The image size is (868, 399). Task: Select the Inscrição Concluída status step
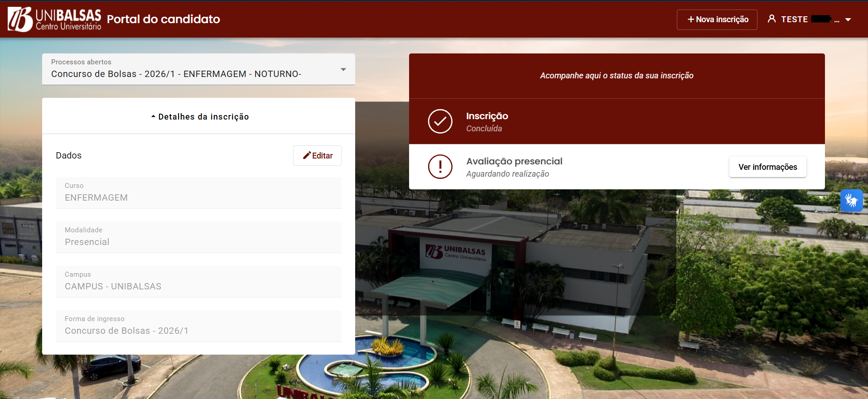pos(487,121)
